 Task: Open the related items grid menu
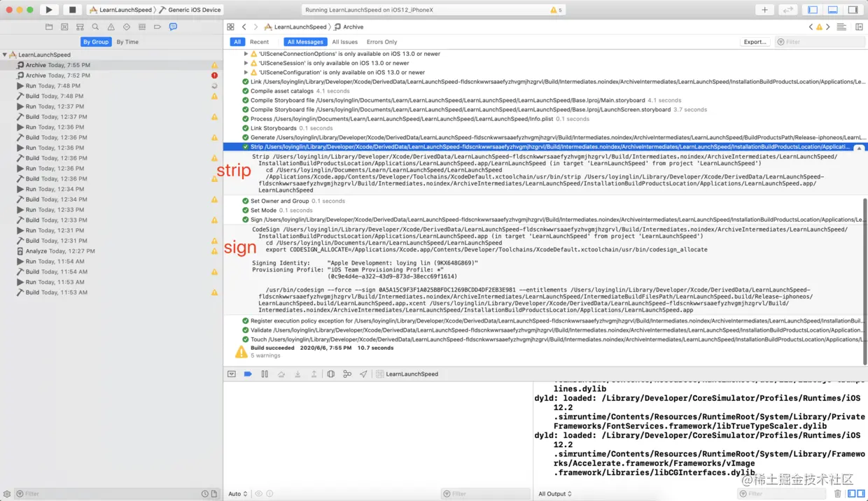tap(230, 27)
